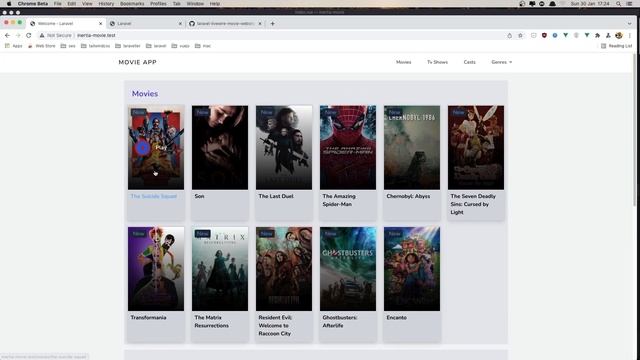Click The Matrix Resurrections poster

click(220, 269)
